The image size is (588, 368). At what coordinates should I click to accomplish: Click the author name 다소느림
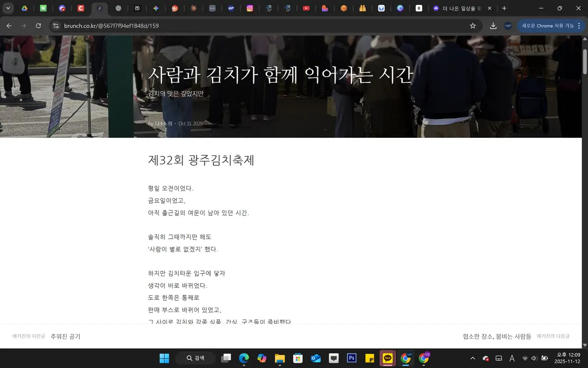coord(164,124)
